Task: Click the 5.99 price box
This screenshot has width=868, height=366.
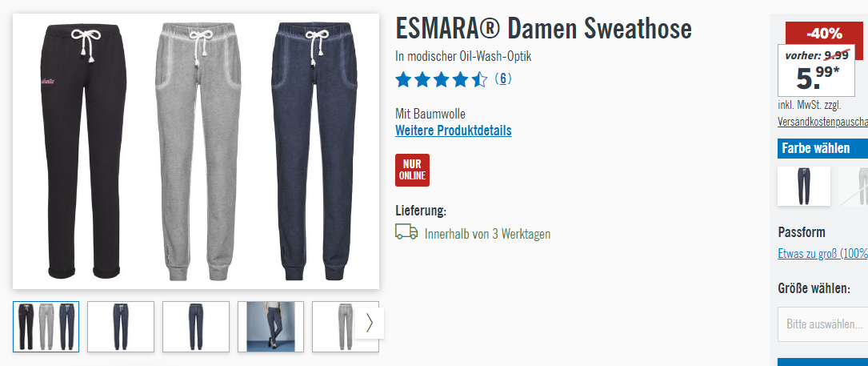Action: tap(817, 71)
